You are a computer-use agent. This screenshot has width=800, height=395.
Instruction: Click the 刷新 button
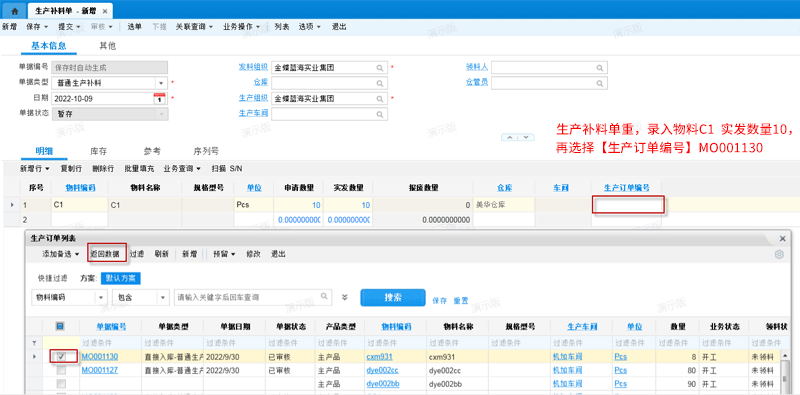tap(162, 254)
